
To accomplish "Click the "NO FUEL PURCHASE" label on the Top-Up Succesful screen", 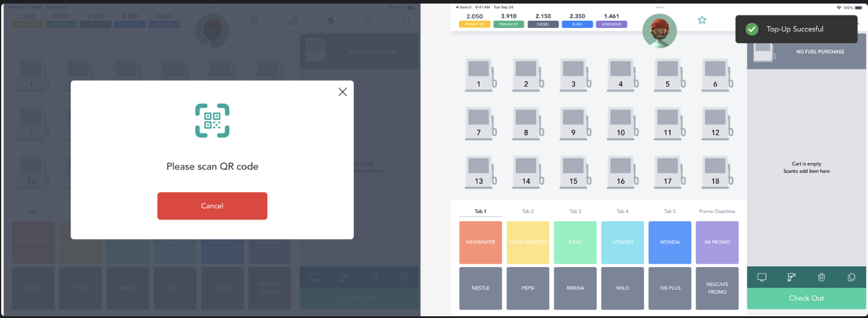I will [821, 52].
